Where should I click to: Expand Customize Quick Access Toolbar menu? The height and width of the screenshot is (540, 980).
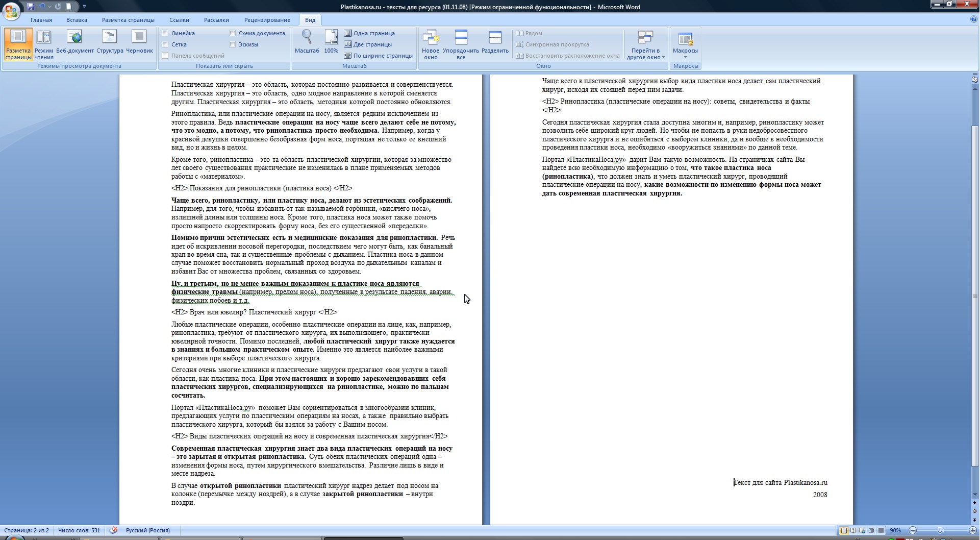pyautogui.click(x=84, y=7)
